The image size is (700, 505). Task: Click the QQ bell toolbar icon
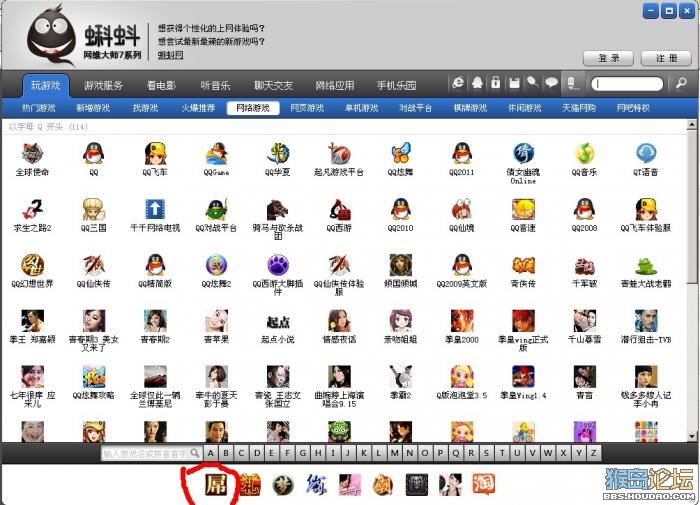coord(477,83)
